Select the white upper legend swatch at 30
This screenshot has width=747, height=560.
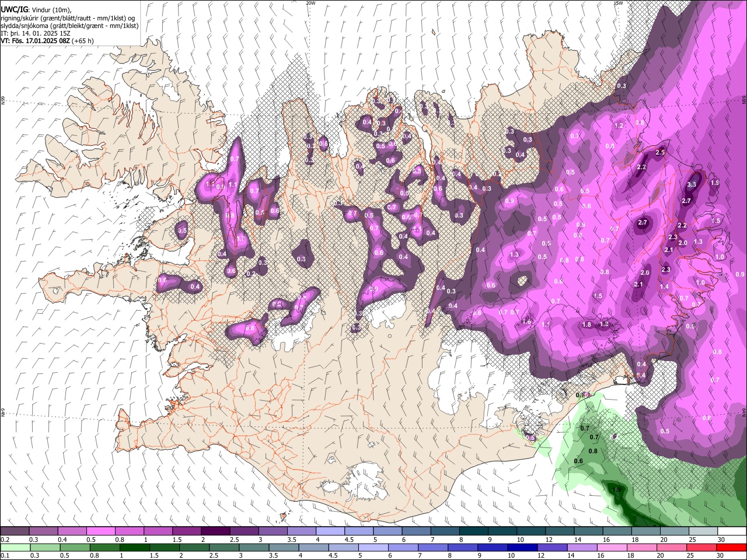[x=732, y=531]
